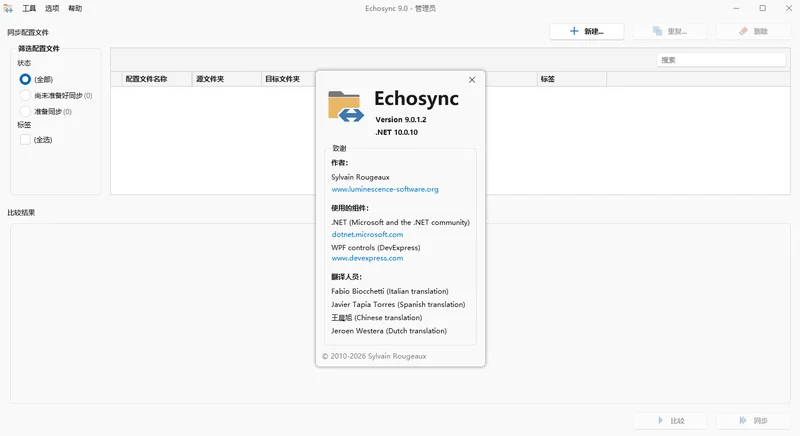Click the .NET (Microsoft and the .NET community) text

click(401, 222)
